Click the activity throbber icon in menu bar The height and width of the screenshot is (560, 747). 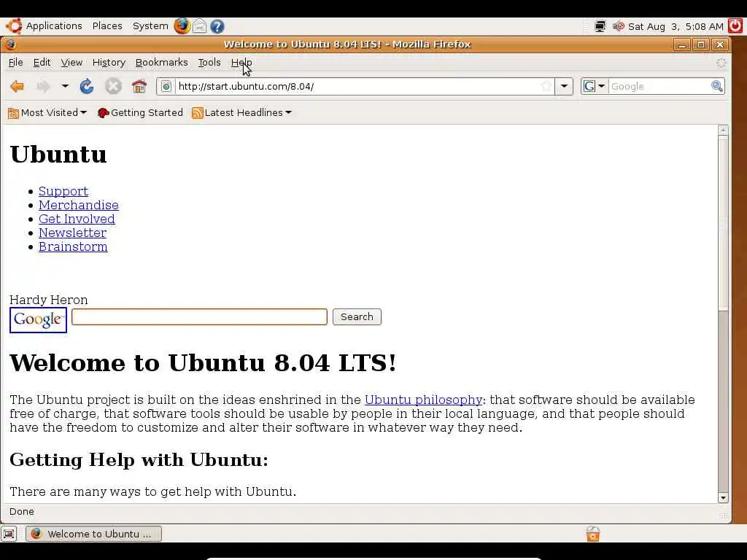coord(721,63)
